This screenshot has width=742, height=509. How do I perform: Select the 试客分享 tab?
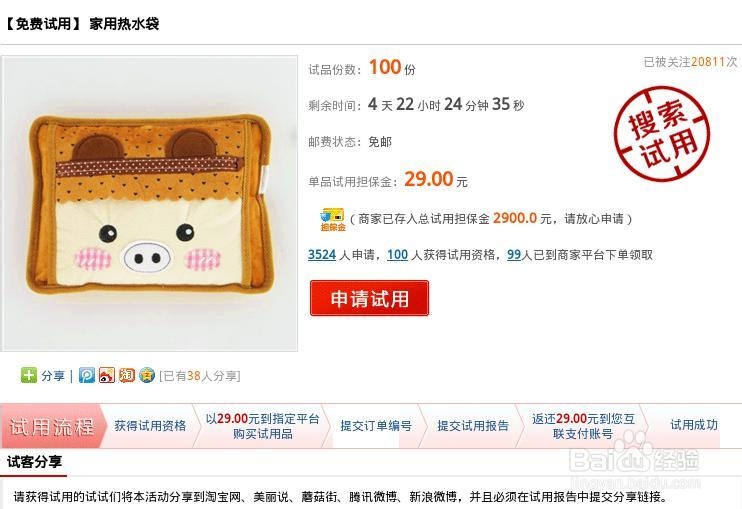pyautogui.click(x=35, y=462)
